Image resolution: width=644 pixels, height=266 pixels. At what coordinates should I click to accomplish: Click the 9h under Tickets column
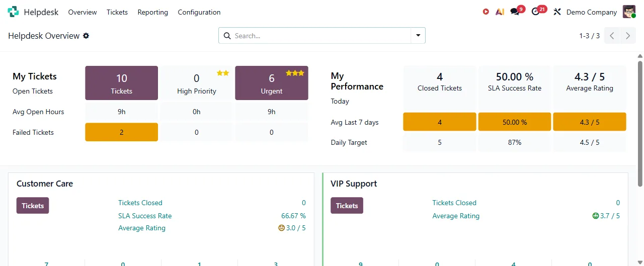coord(122,112)
